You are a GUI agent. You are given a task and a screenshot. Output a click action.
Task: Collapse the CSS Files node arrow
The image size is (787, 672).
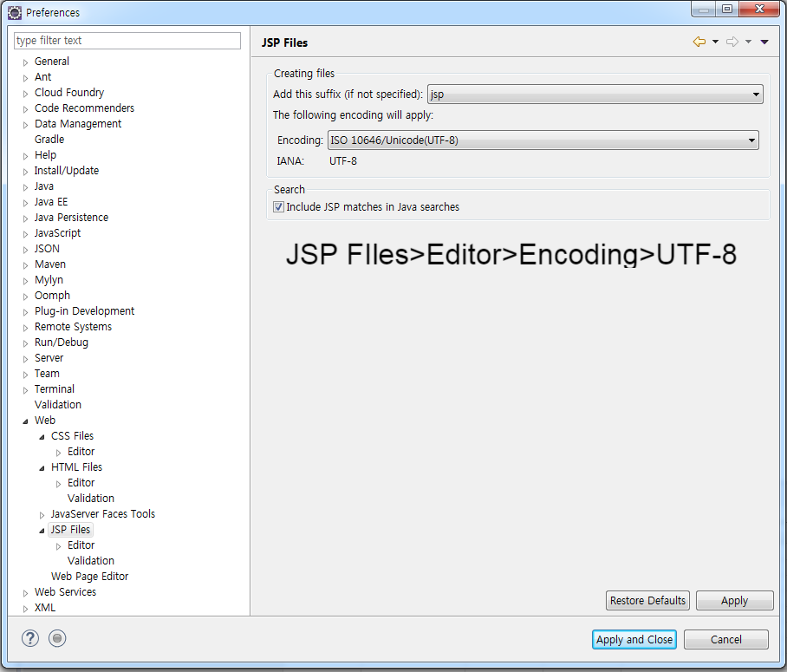pos(42,437)
